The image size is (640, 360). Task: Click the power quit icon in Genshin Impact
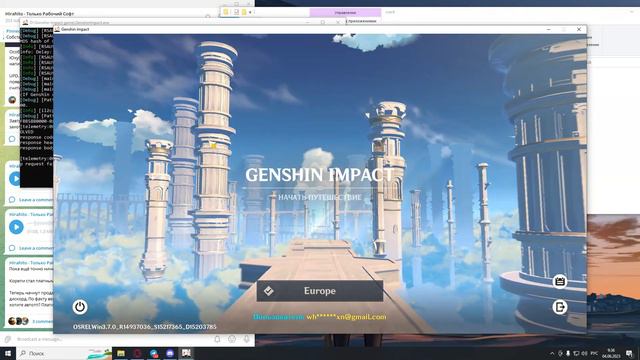80,307
